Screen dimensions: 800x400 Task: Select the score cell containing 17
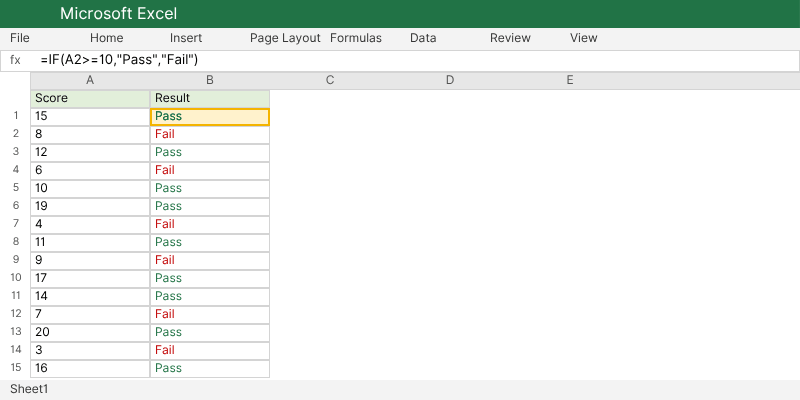pyautogui.click(x=90, y=279)
